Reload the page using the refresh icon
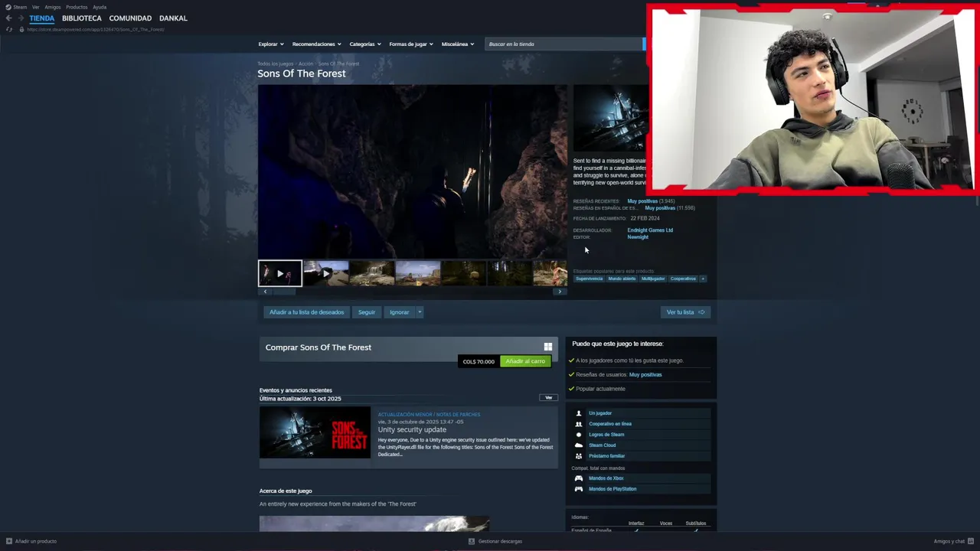The image size is (980, 551). tap(9, 29)
